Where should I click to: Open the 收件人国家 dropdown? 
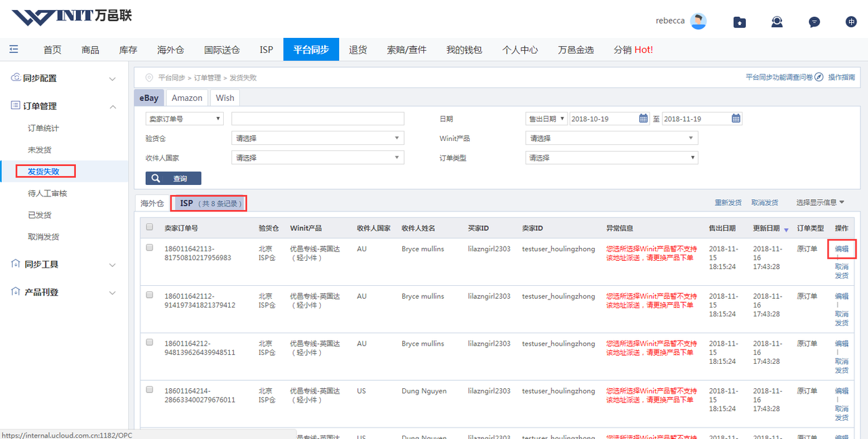pos(317,158)
